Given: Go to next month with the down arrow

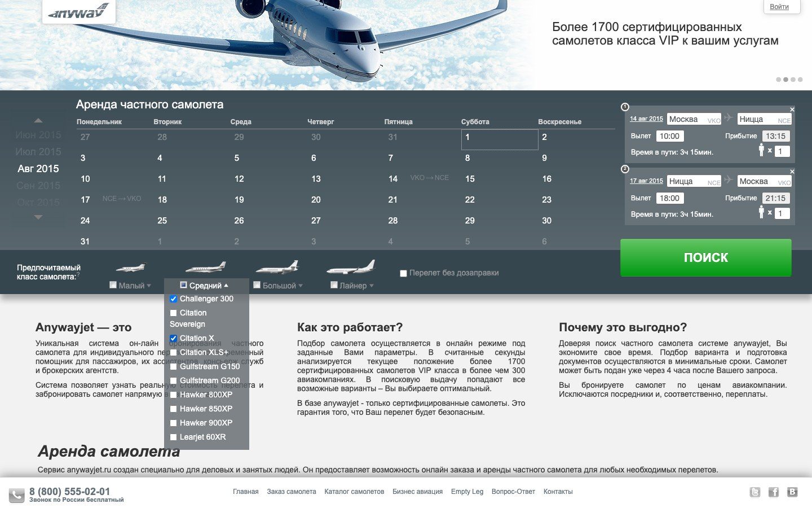Looking at the screenshot, I should click(x=38, y=217).
